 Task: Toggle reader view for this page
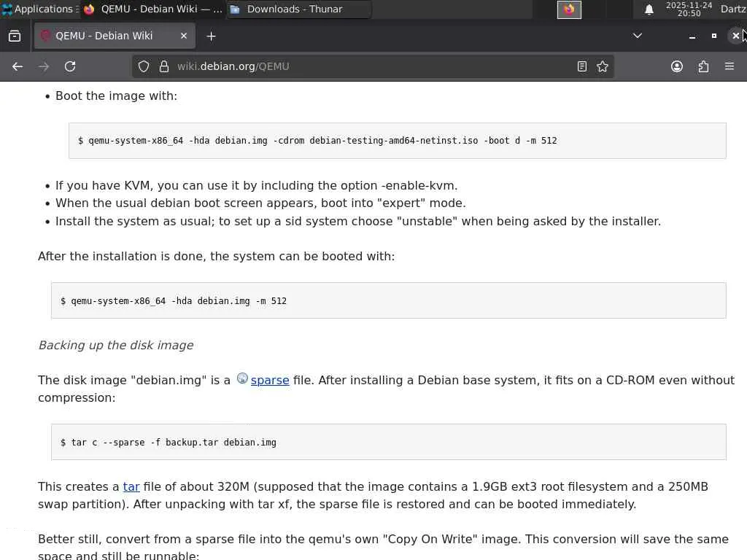pyautogui.click(x=581, y=66)
